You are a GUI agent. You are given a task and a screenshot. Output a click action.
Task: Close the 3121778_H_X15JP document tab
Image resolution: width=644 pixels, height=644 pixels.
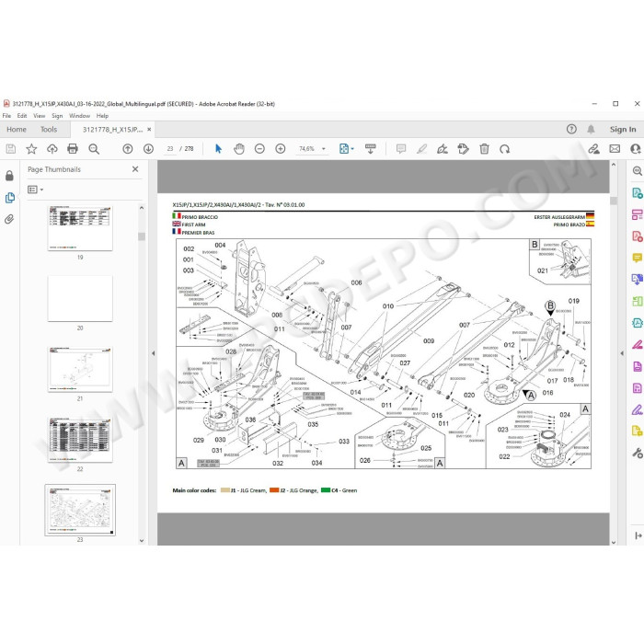coord(149,130)
